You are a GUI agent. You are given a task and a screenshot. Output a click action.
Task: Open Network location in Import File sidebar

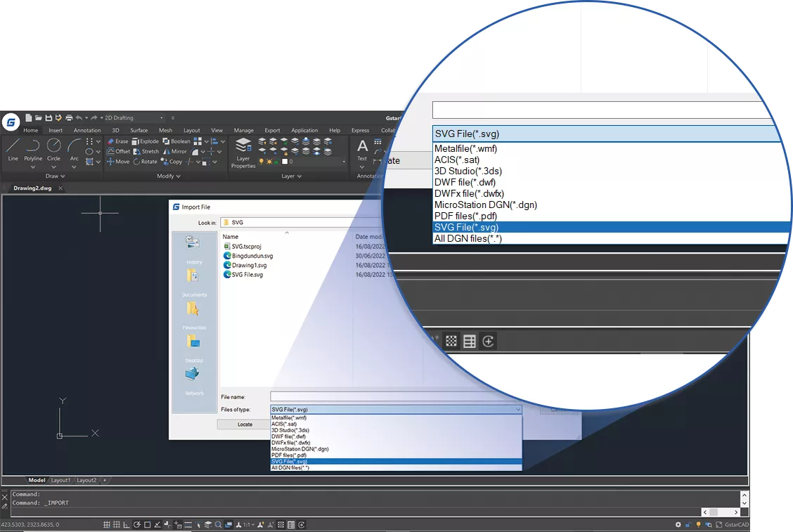[x=194, y=382]
